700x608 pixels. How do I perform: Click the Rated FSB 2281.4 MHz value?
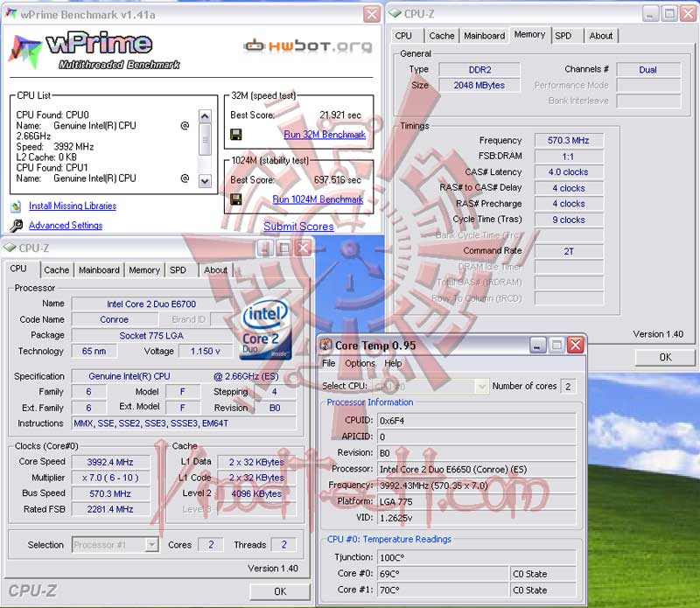(110, 509)
